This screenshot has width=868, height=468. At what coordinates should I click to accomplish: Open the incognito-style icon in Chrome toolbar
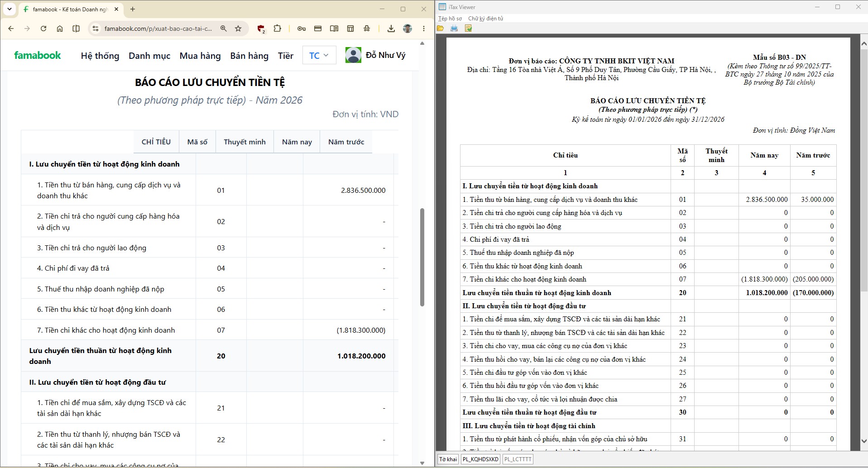pyautogui.click(x=367, y=29)
